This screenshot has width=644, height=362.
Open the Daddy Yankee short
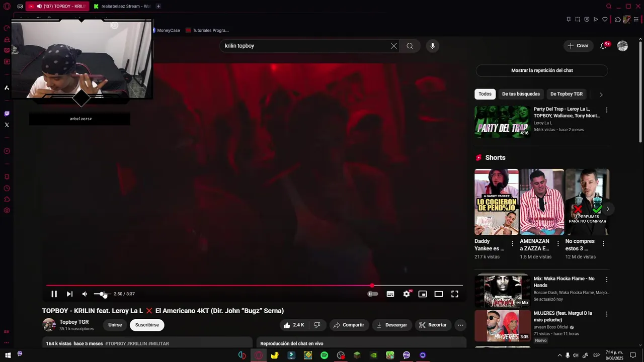pos(497,202)
